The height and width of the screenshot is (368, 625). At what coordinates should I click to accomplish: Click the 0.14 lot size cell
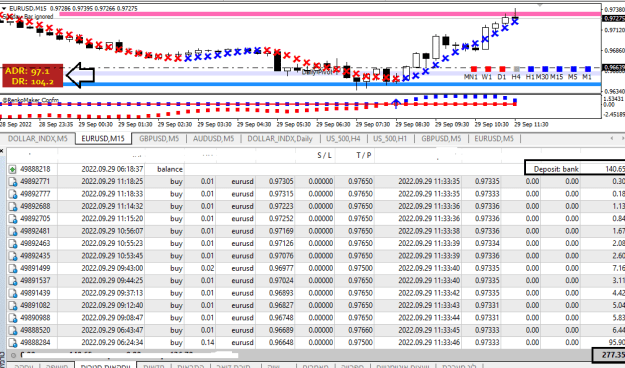point(207,343)
